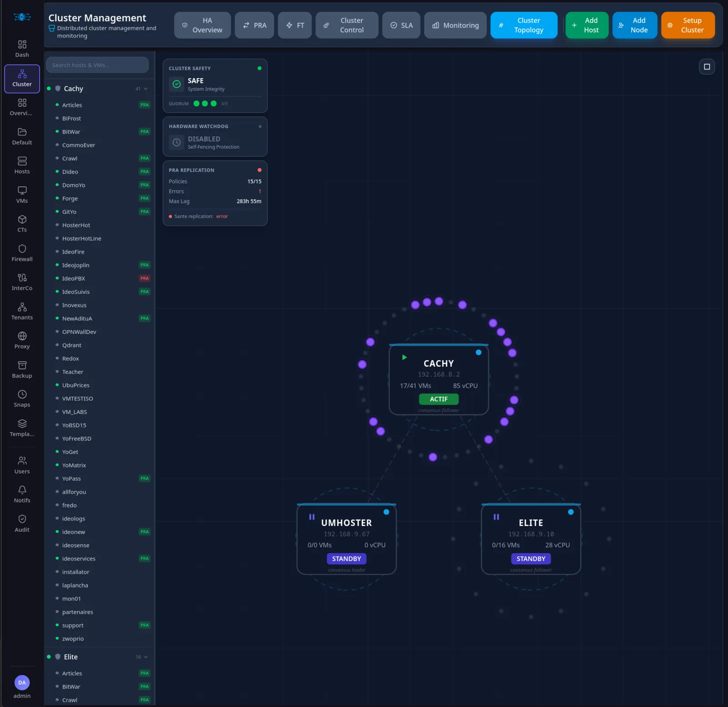Image resolution: width=728 pixels, height=707 pixels.
Task: Collapse the Cachy host group chevron
Action: tap(146, 89)
